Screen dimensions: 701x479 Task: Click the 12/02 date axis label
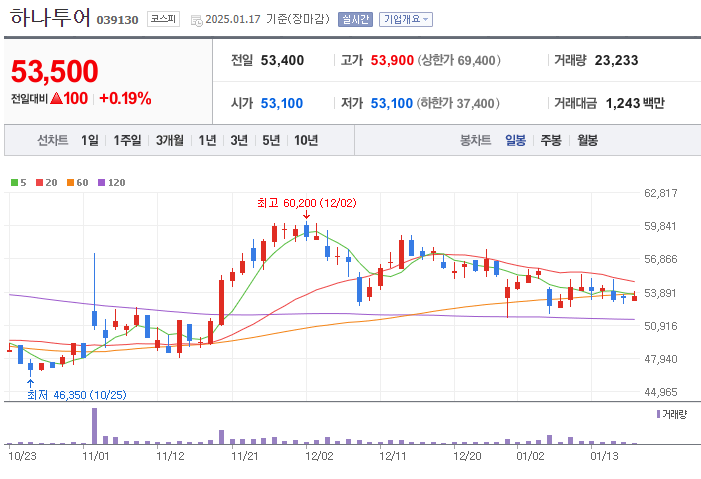click(319, 456)
